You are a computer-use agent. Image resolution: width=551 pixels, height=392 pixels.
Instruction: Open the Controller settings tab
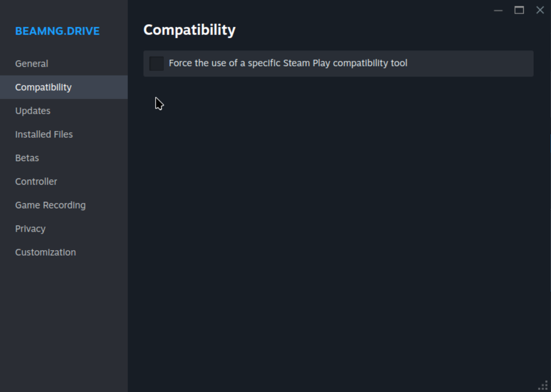pyautogui.click(x=36, y=182)
